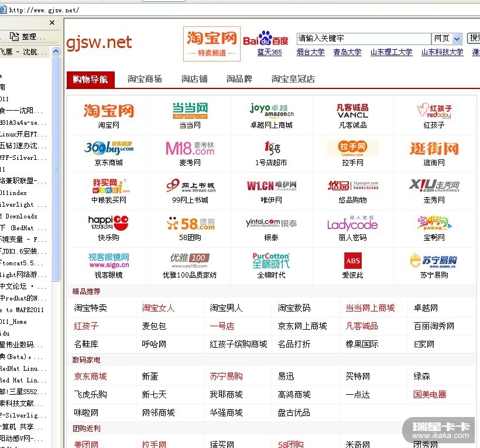480x448 pixels.
Task: Click the Baidu logo in header
Action: point(266,39)
